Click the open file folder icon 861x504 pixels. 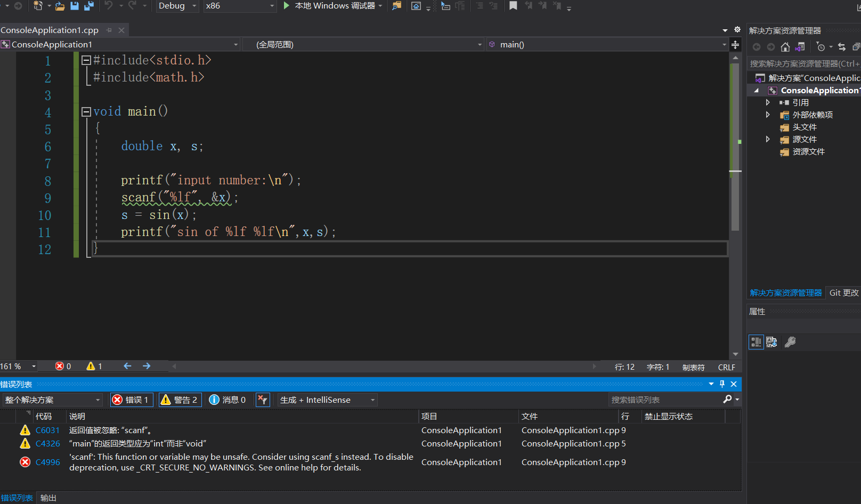(60, 6)
